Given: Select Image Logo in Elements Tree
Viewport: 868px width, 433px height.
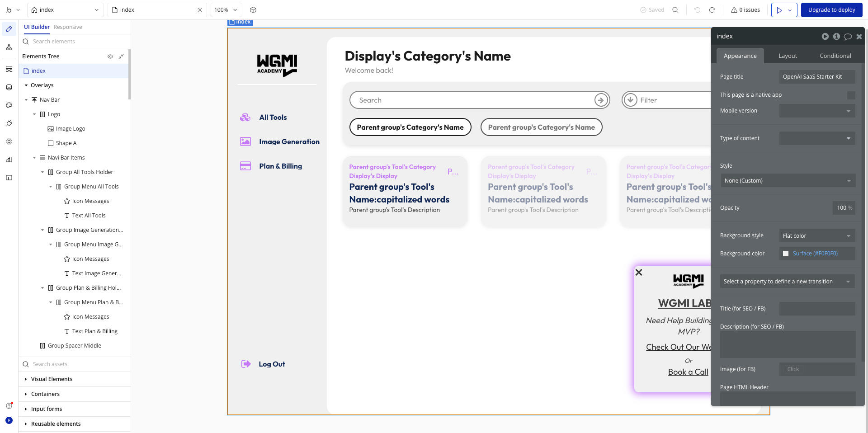Looking at the screenshot, I should click(x=71, y=129).
